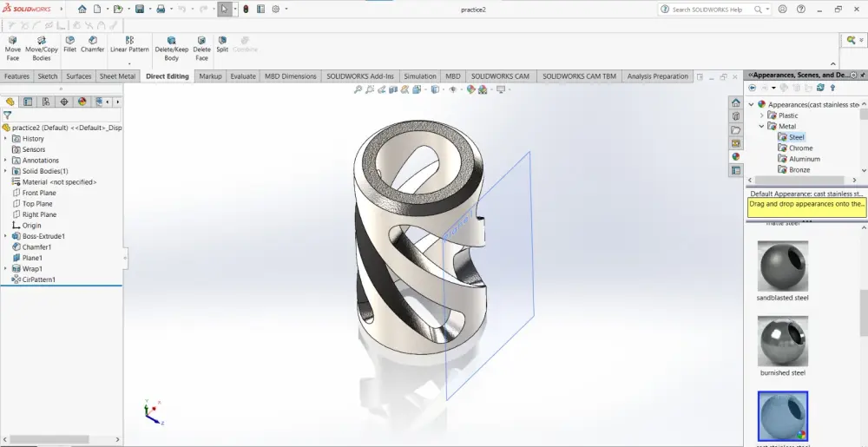Click the Open file icon
Screen dimensions: 868x447
117,9
